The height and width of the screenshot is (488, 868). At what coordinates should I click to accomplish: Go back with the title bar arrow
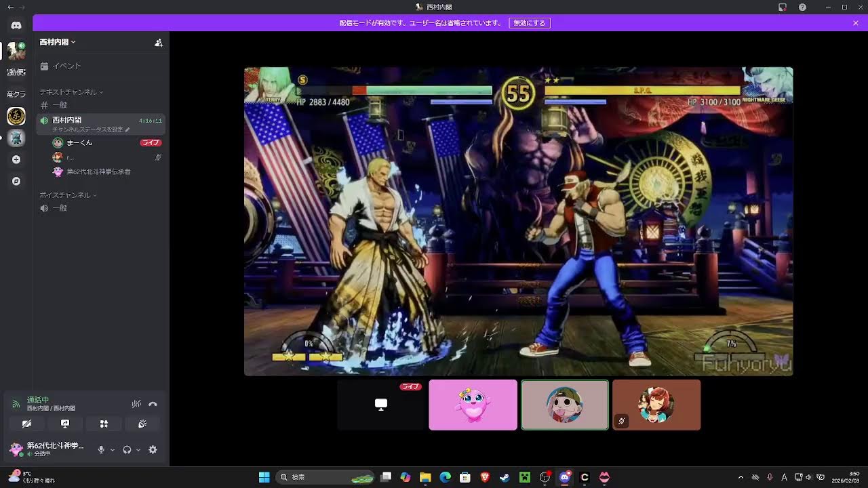(10, 7)
